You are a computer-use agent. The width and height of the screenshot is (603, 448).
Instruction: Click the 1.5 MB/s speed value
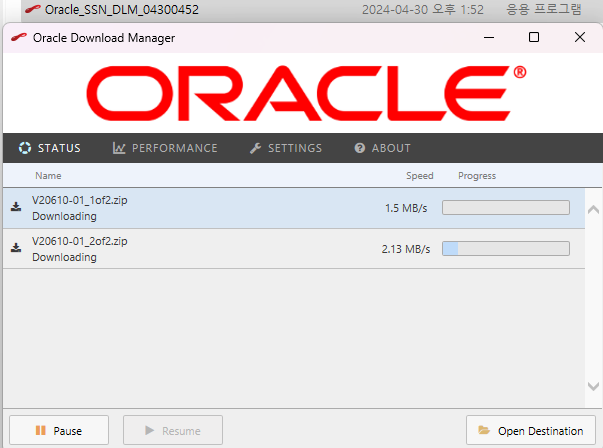[406, 208]
